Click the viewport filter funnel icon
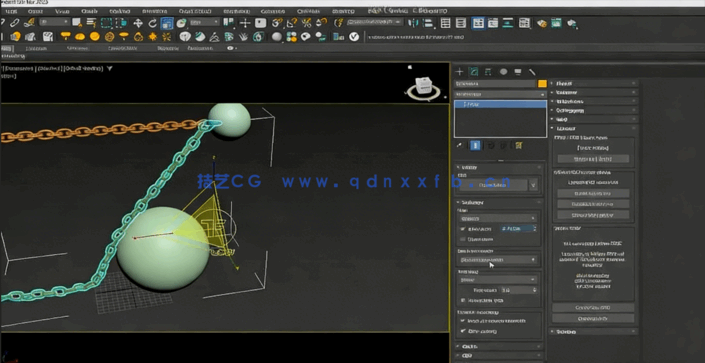This screenshot has height=363, width=705. pos(110,68)
